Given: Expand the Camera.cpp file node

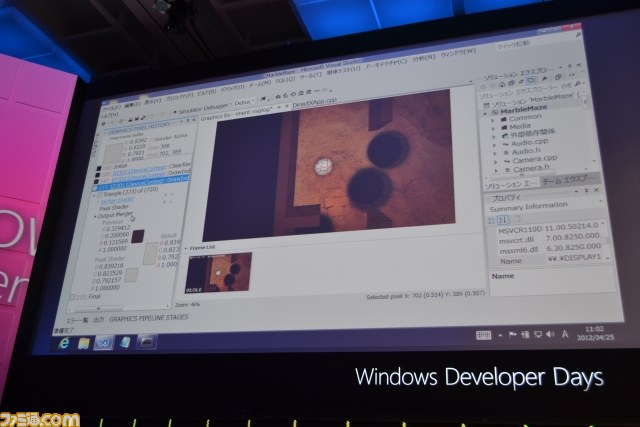Looking at the screenshot, I should point(496,162).
